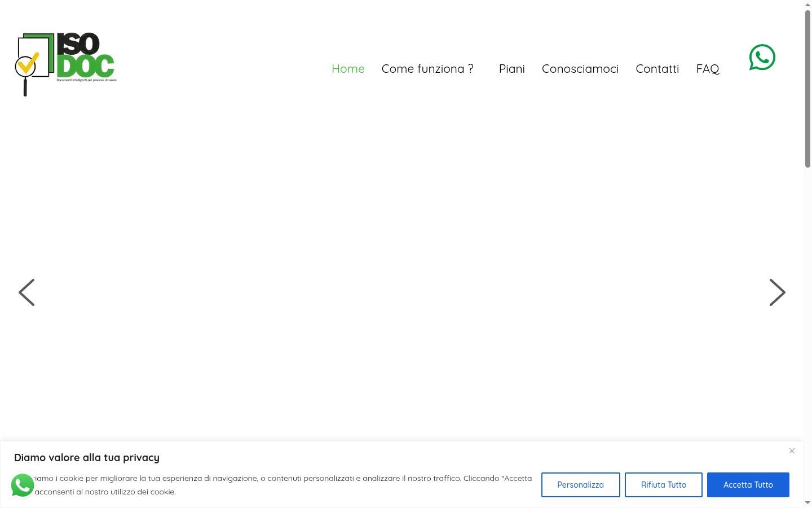Open the floating WhatsApp bubble at bottom left

coord(23,485)
